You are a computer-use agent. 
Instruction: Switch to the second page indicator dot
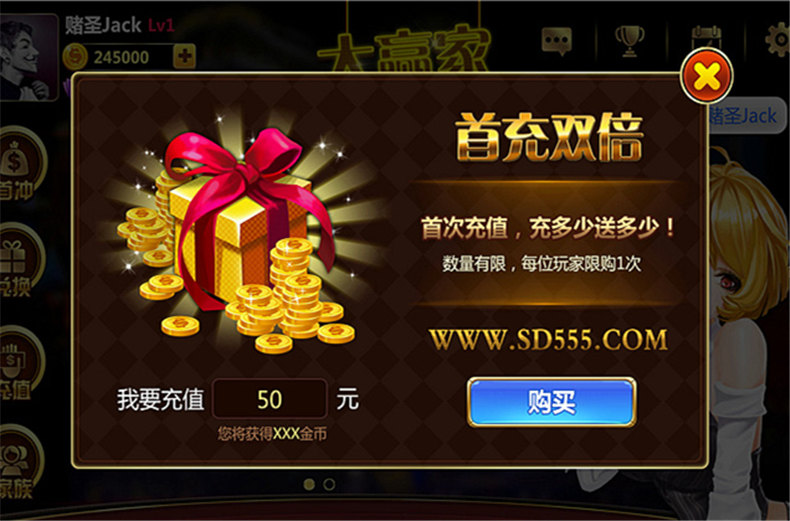click(x=329, y=484)
